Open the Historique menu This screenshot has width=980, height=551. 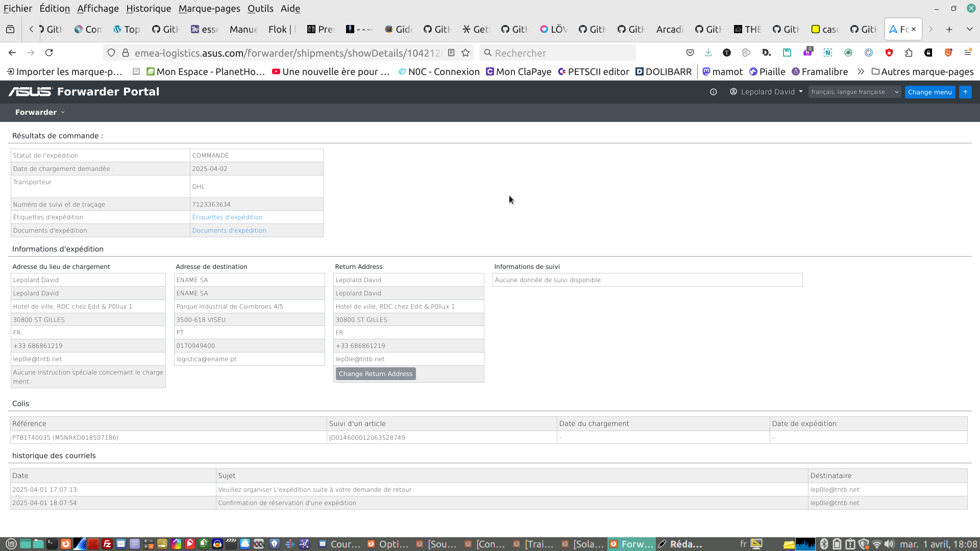149,9
